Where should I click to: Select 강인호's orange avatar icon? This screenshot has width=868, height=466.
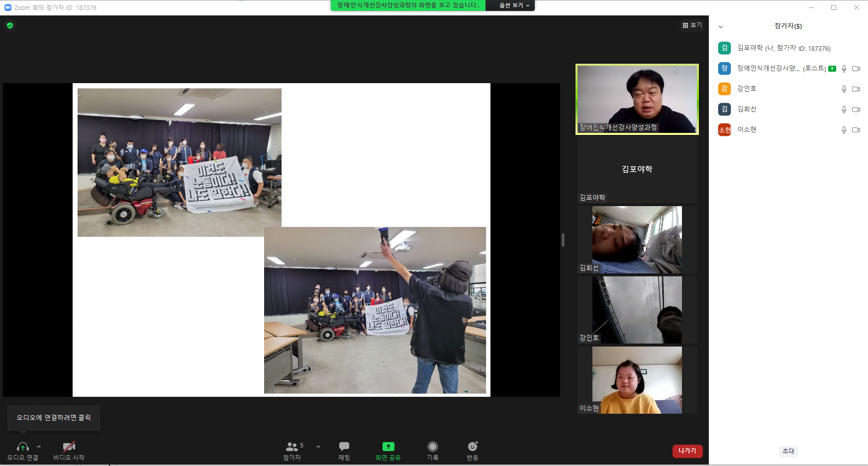tap(724, 89)
